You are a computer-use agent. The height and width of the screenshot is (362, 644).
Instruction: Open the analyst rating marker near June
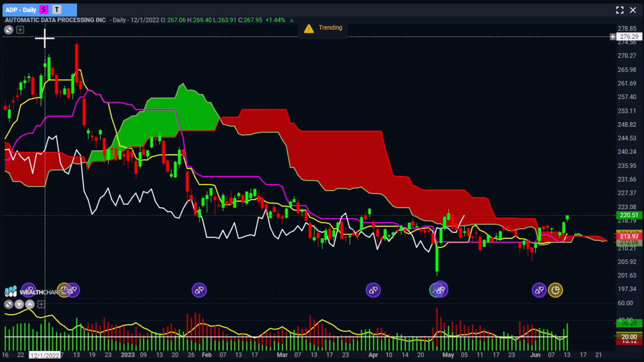[539, 290]
